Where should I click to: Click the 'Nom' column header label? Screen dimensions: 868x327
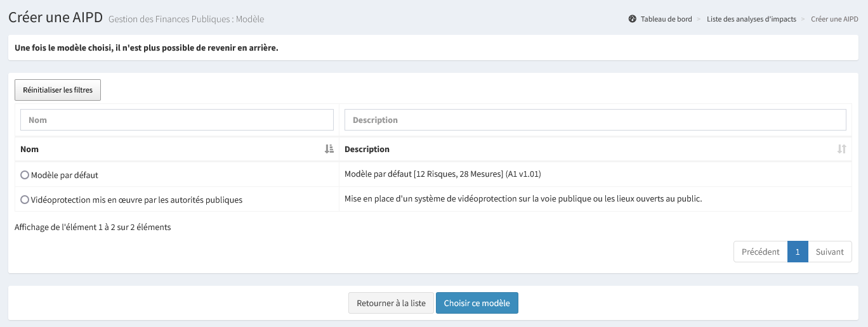coord(30,149)
